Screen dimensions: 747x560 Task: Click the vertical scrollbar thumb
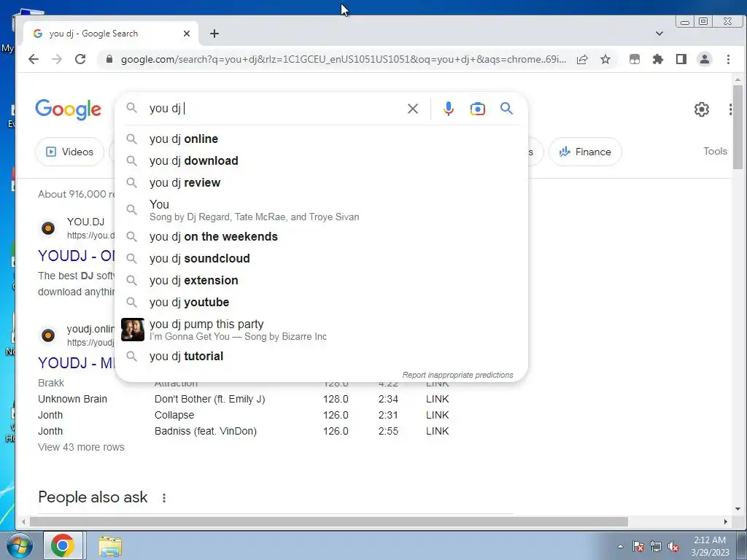pos(738,127)
